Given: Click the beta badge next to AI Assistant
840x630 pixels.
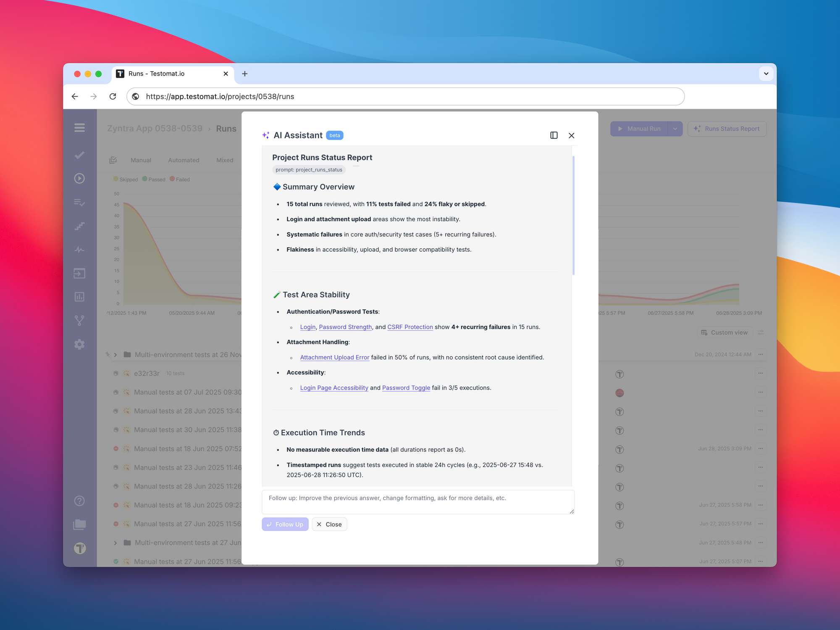Looking at the screenshot, I should 335,135.
